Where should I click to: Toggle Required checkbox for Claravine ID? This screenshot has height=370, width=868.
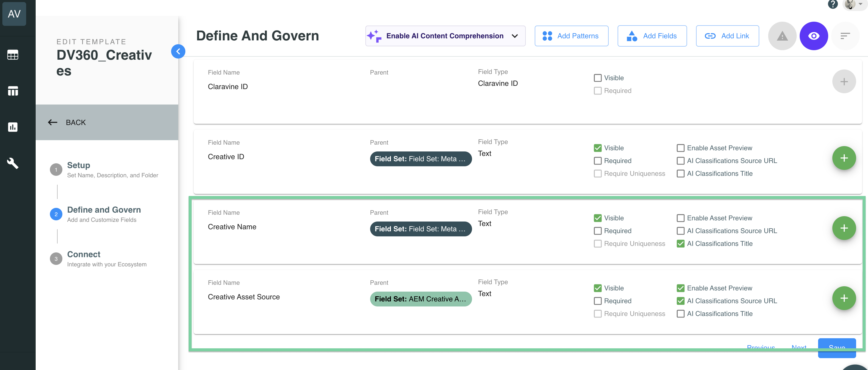pos(597,91)
